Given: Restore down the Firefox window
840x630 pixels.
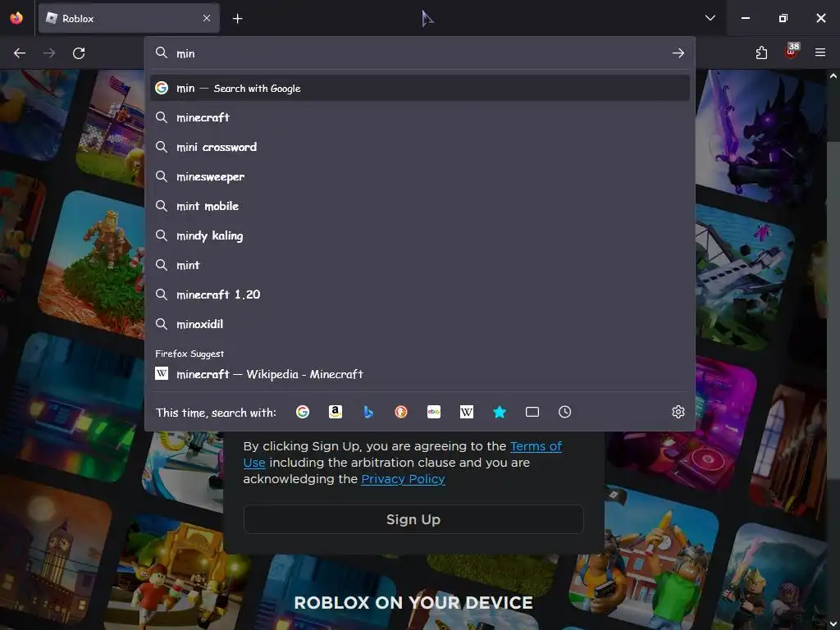Looking at the screenshot, I should pos(783,18).
